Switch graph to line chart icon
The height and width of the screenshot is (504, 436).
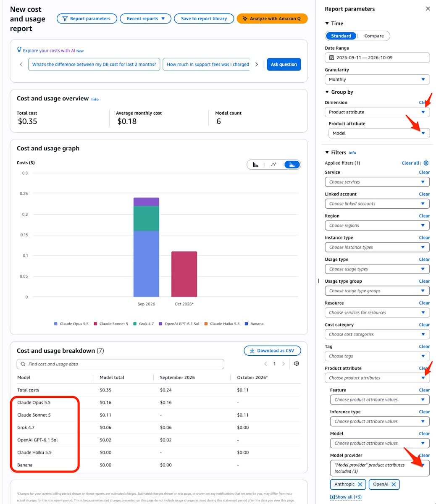[274, 165]
